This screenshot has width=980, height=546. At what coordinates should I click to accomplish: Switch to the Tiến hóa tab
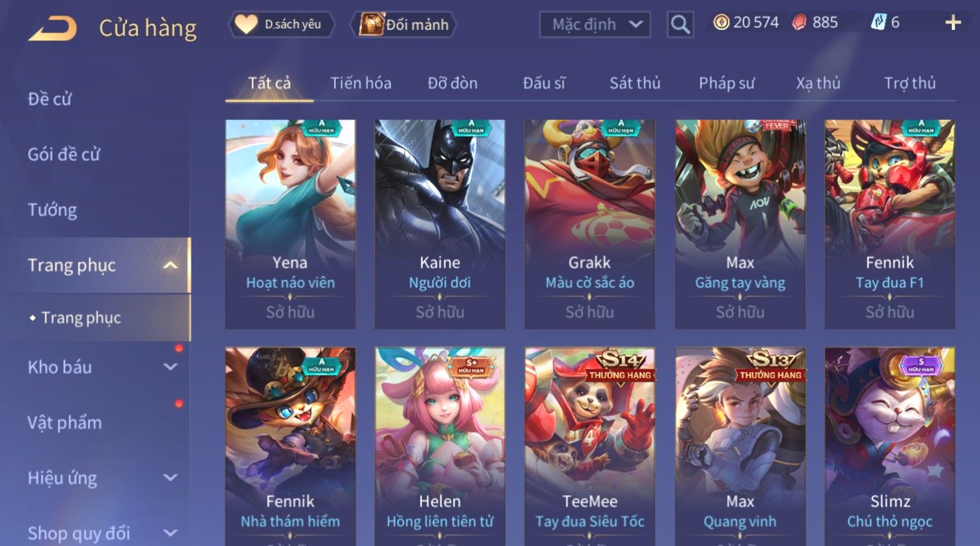[361, 83]
